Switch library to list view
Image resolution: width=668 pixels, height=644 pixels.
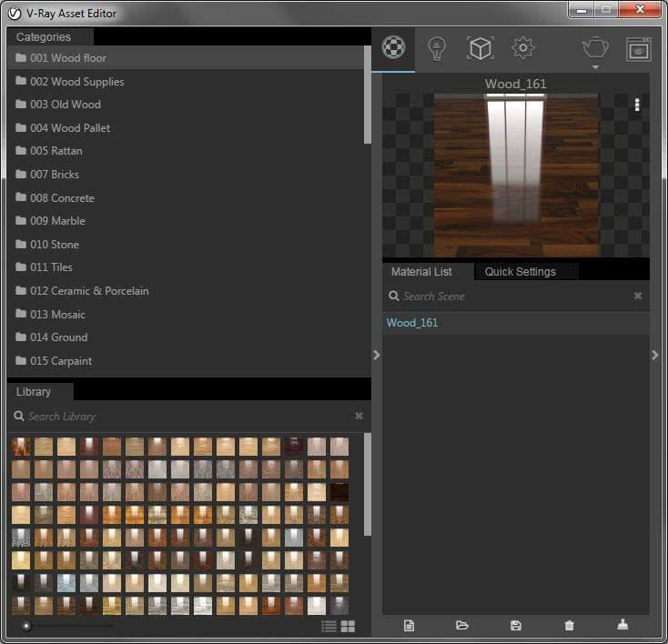point(329,626)
